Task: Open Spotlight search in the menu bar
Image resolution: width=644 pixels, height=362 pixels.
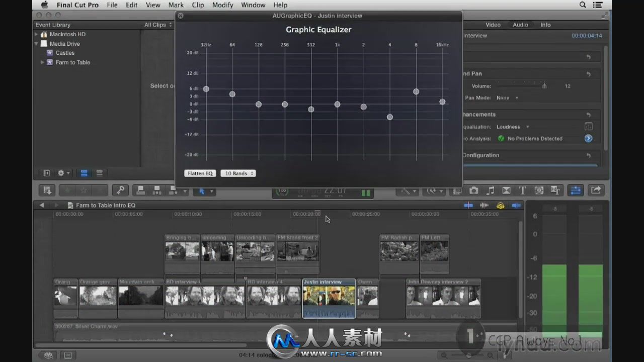Action: coord(583,5)
